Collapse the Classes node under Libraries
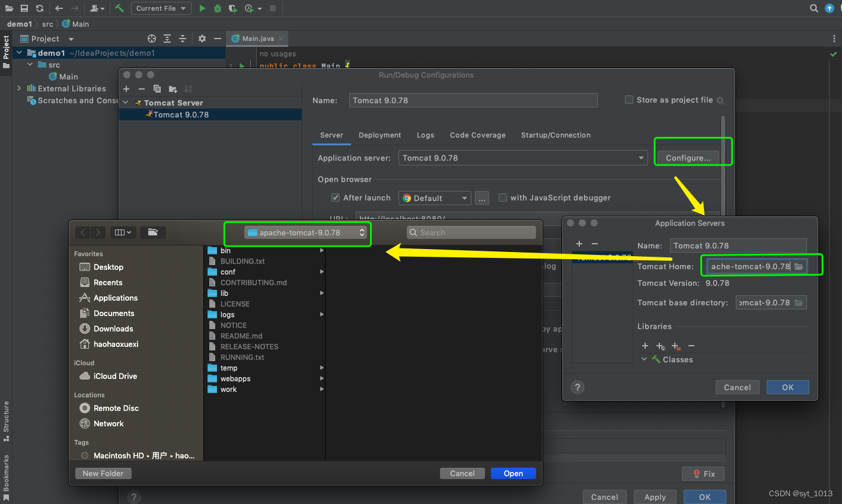The image size is (842, 504). click(x=644, y=359)
